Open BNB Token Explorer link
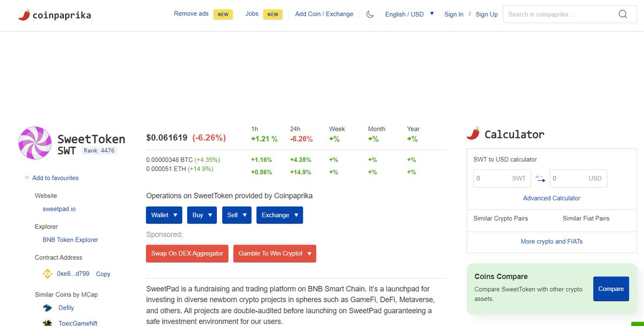 [x=70, y=240]
